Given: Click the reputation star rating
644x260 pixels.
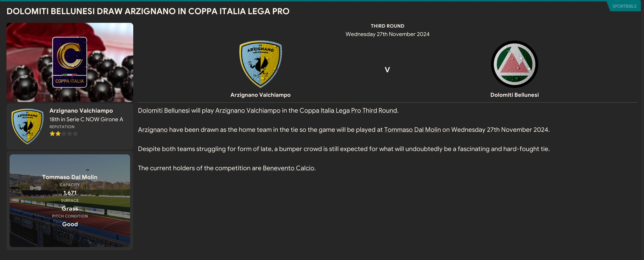Looking at the screenshot, I should 64,134.
